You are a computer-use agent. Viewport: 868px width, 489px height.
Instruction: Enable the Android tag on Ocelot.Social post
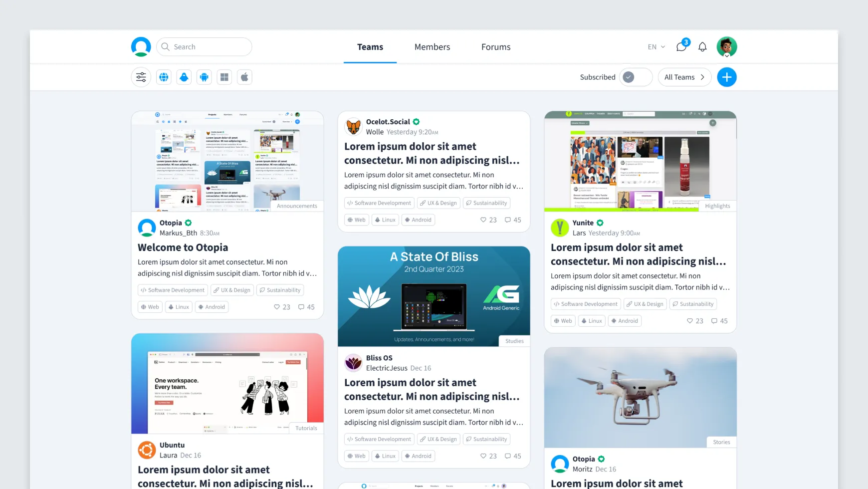[x=418, y=220]
